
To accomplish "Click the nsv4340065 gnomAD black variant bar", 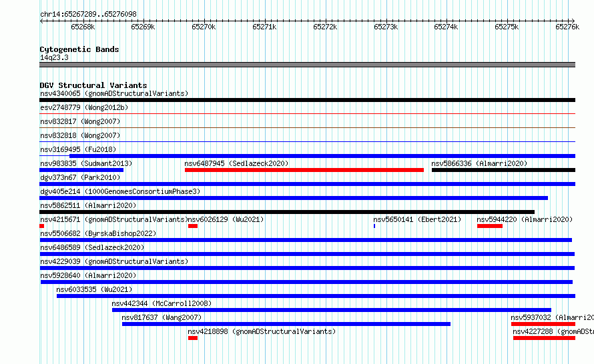I will coord(307,100).
